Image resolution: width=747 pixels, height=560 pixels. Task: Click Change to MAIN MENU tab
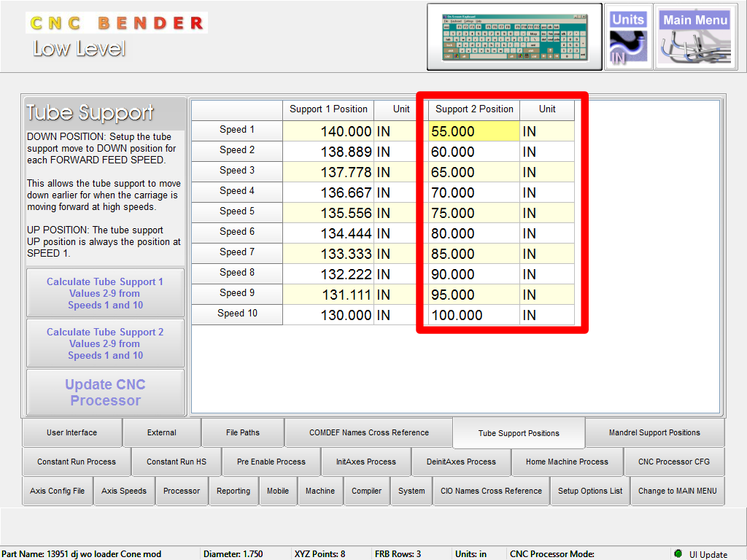pos(677,491)
